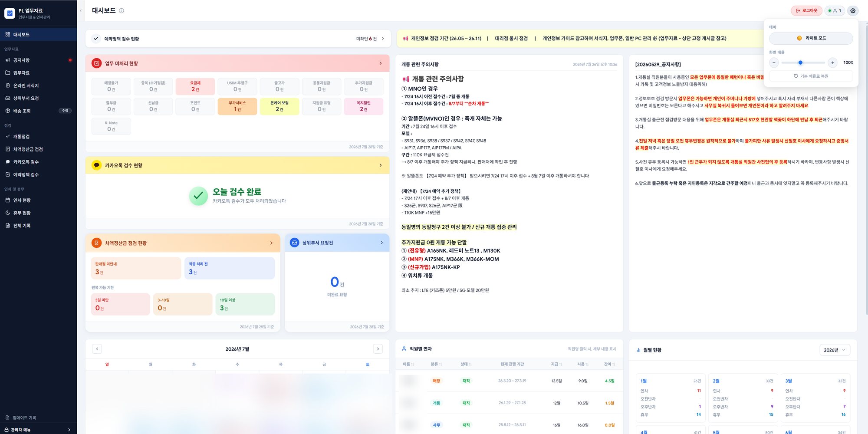Screen dimensions: 868x434
Task: Expand 관리자 메뉴 in sidebar
Action: coord(38,430)
